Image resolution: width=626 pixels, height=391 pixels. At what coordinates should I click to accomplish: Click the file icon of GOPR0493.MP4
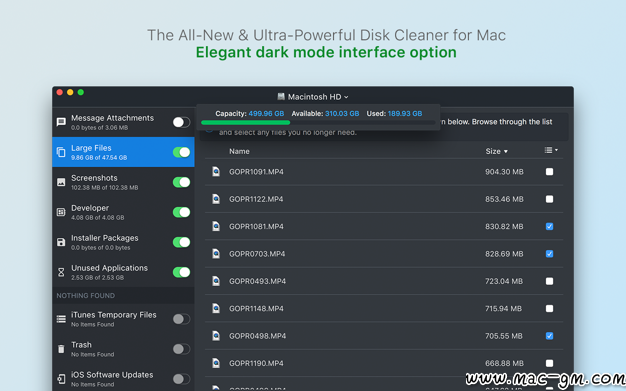tap(216, 281)
